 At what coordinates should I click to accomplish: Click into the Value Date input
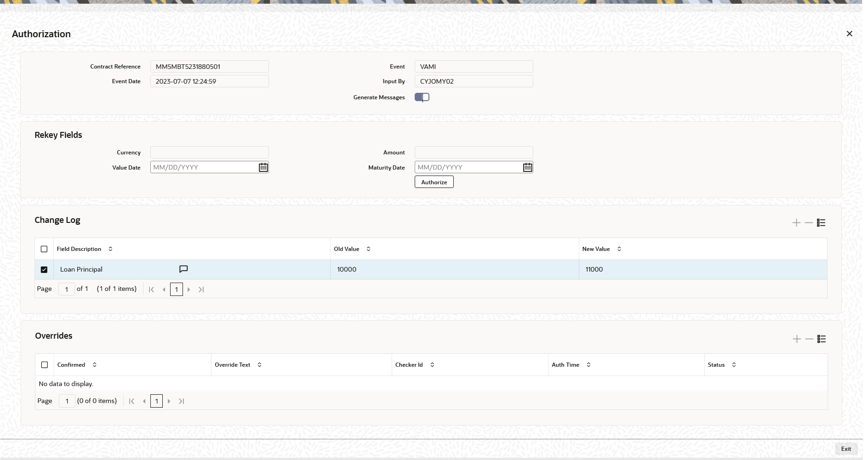click(x=204, y=167)
